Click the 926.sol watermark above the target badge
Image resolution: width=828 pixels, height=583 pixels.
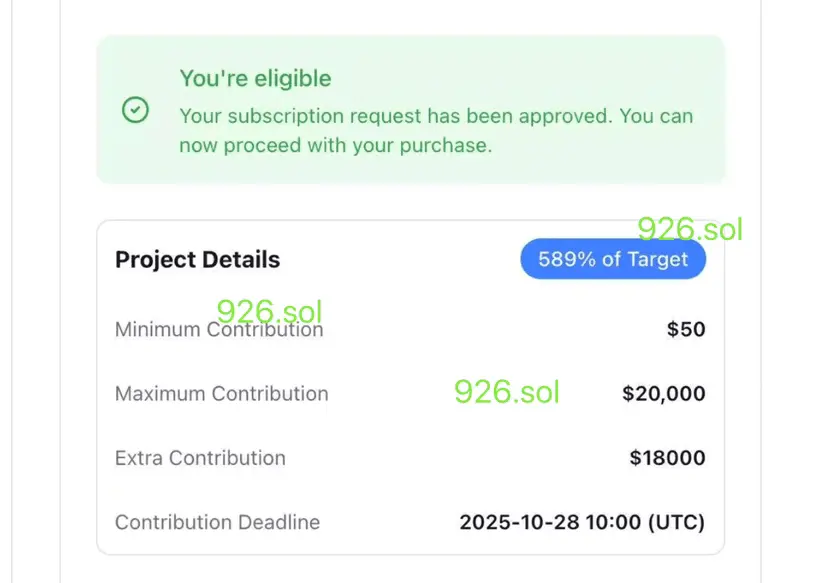click(690, 229)
